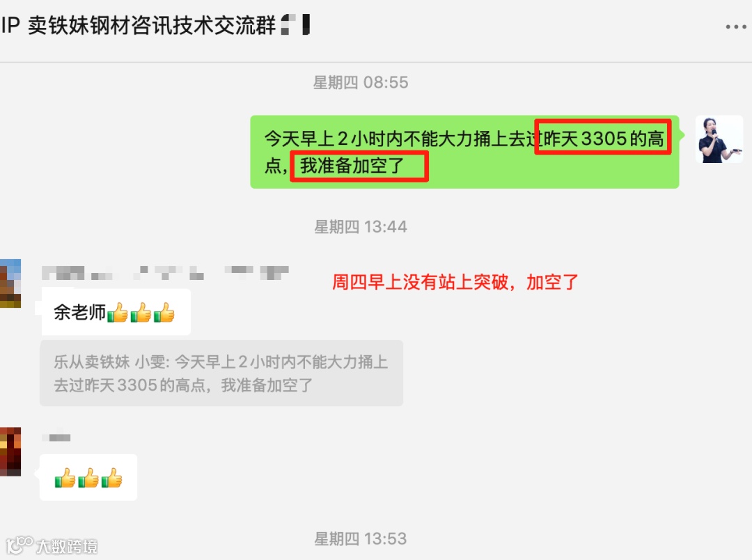Click the highlighted 昨天3305的高 text box

click(x=603, y=137)
